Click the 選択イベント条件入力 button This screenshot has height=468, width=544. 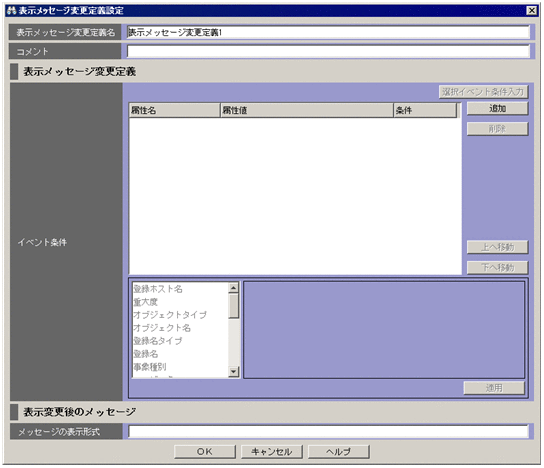tap(483, 92)
